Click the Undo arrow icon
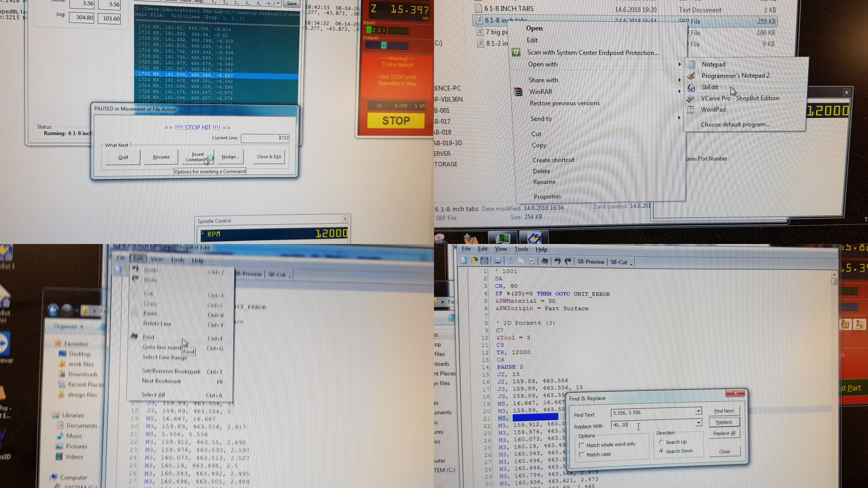 557,261
